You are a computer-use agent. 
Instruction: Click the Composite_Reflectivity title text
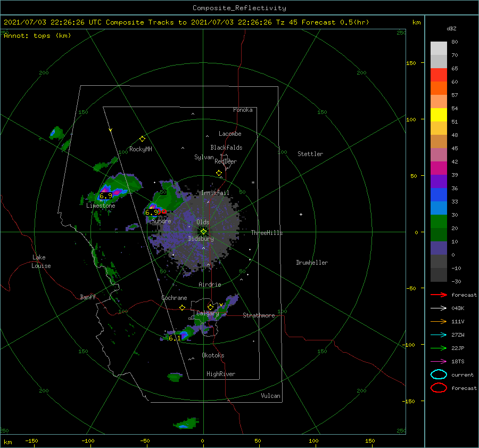click(x=240, y=8)
